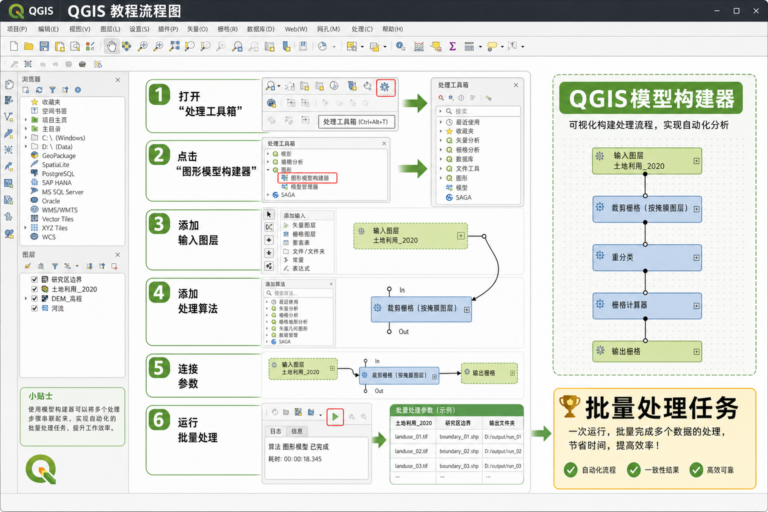The width and height of the screenshot is (768, 512).
Task: Expand the DEM_高程 layer in the layers panel
Action: pyautogui.click(x=26, y=298)
